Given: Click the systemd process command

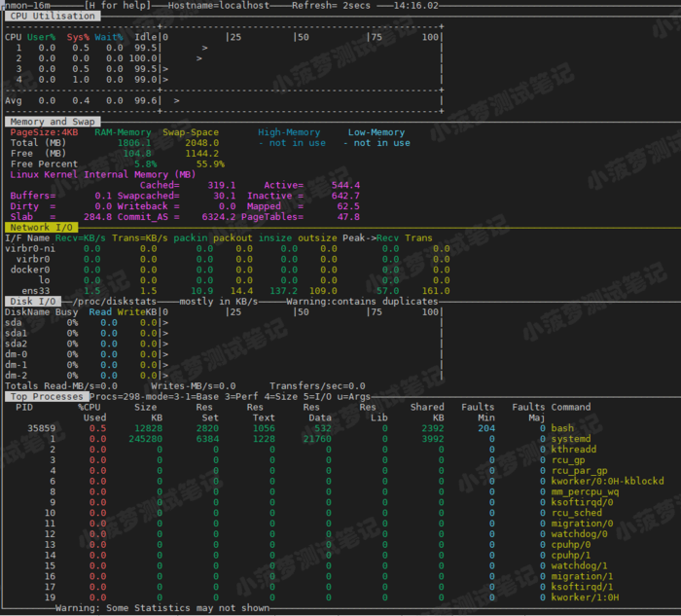Looking at the screenshot, I should (x=571, y=439).
